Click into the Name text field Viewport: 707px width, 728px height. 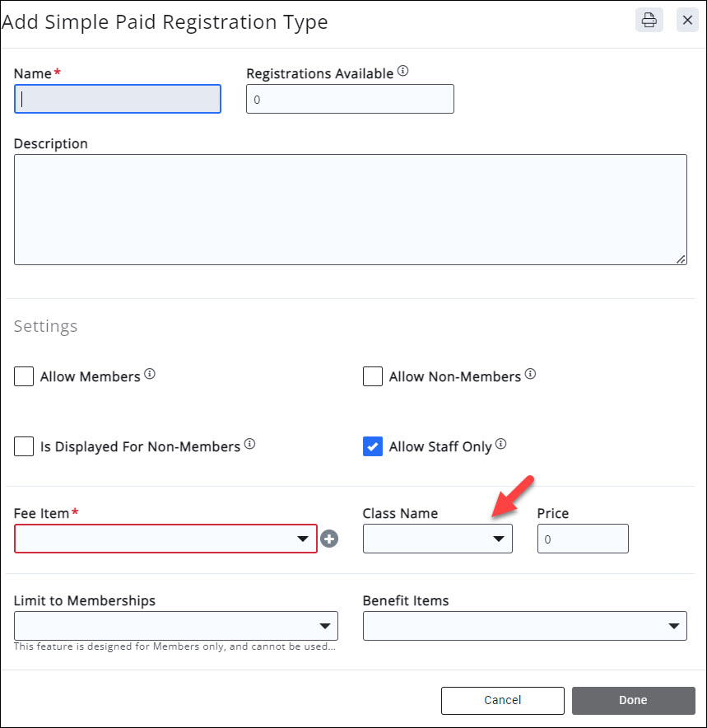(118, 99)
